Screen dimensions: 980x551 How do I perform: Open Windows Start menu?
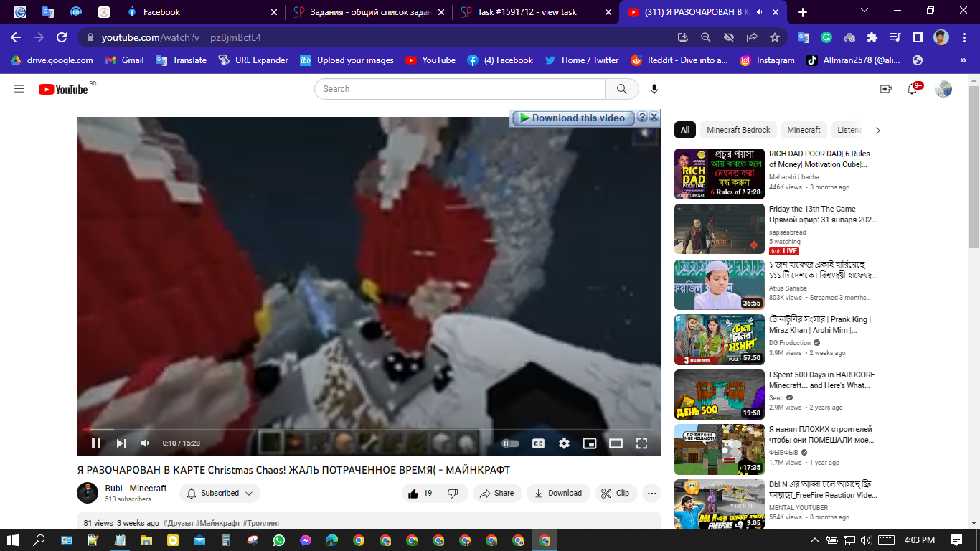(12, 540)
